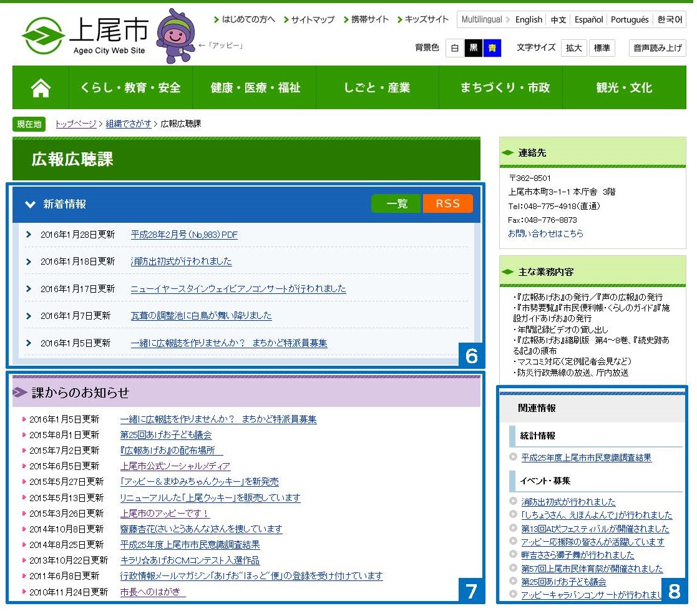Open 上尾市公式ソーシャルメディア link
This screenshot has width=697, height=616.
click(x=175, y=466)
